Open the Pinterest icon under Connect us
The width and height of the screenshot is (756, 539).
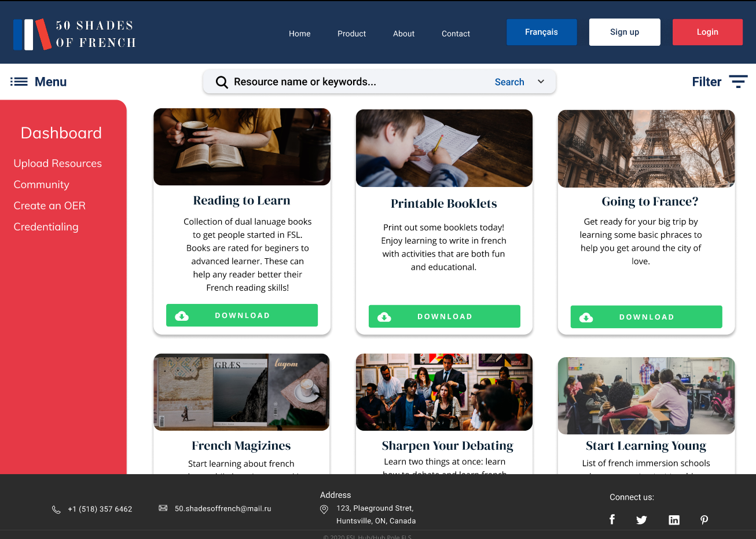[x=704, y=520]
